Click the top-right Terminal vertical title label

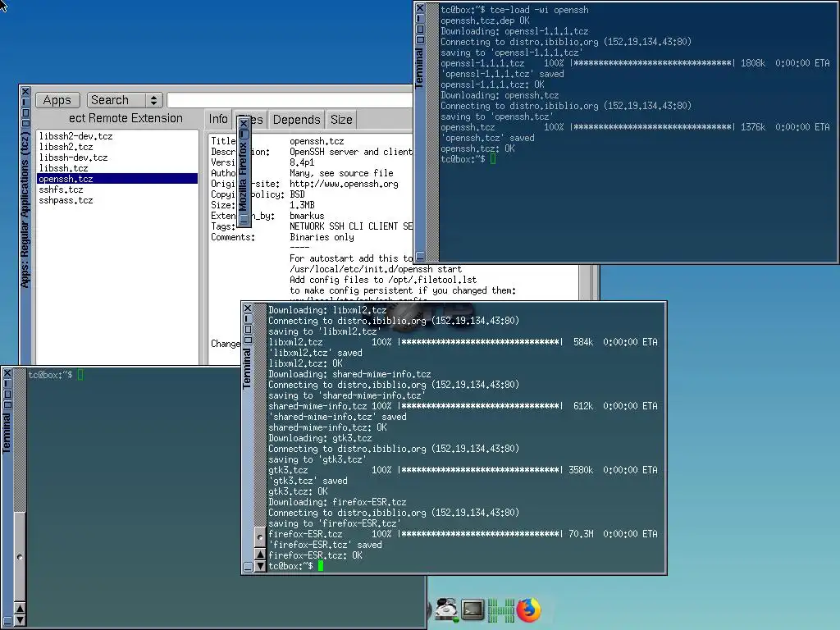pos(419,67)
